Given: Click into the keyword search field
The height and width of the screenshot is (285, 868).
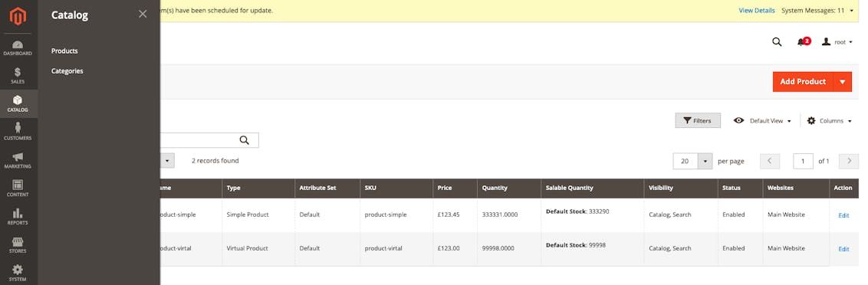Looking at the screenshot, I should 209,140.
